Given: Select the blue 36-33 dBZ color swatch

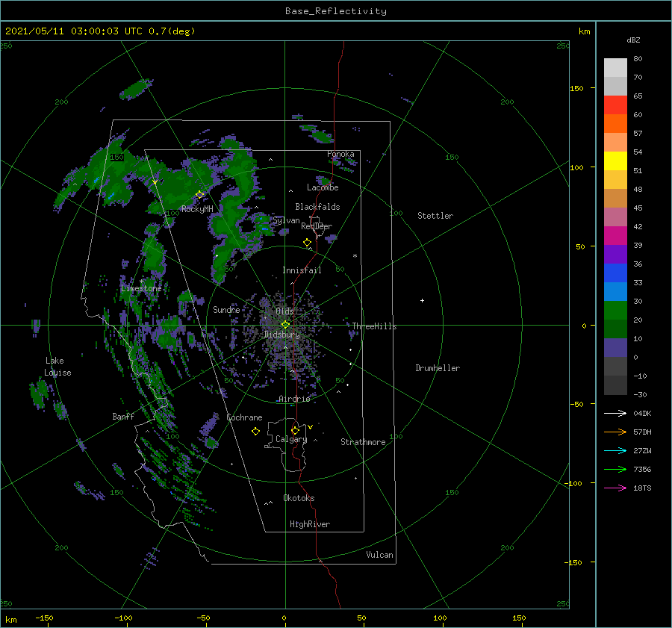Looking at the screenshot, I should tap(615, 273).
